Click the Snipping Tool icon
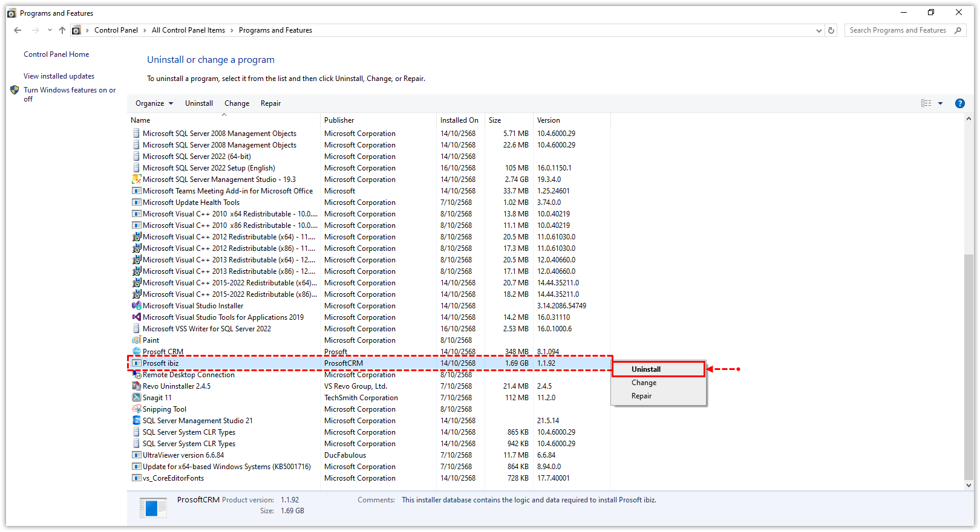980x532 pixels. tap(137, 409)
